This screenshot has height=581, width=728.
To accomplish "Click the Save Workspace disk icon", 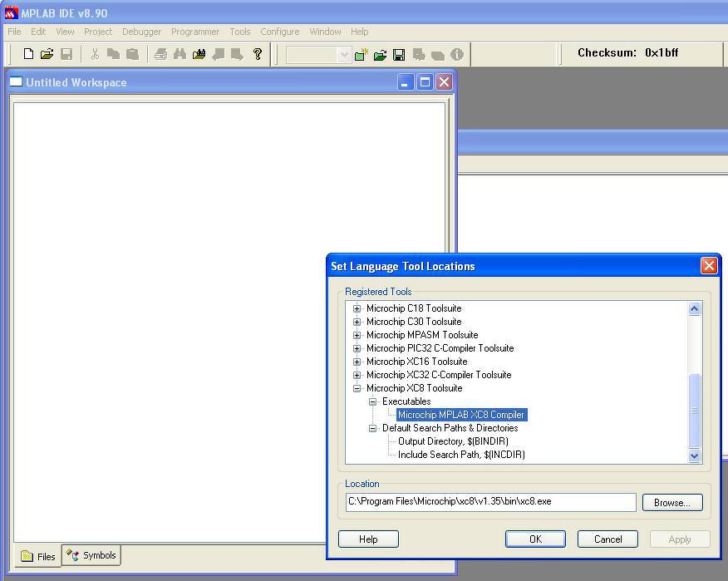I will coord(399,55).
